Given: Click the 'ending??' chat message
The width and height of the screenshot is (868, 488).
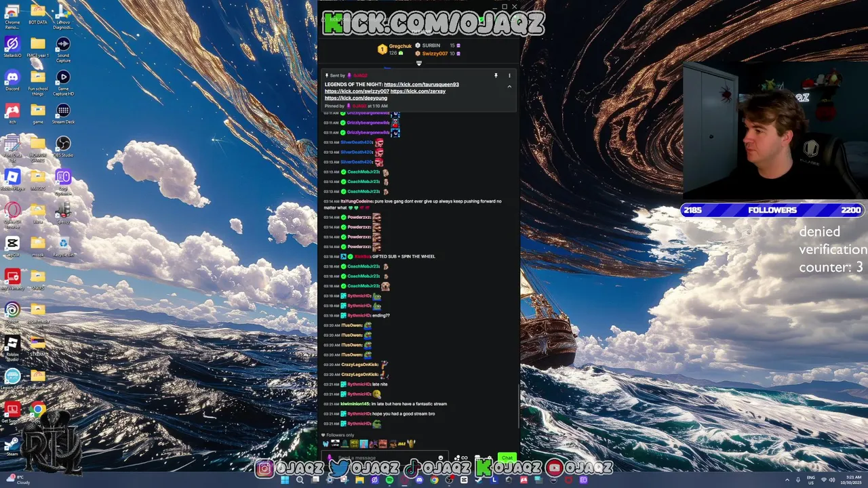Looking at the screenshot, I should 381,316.
